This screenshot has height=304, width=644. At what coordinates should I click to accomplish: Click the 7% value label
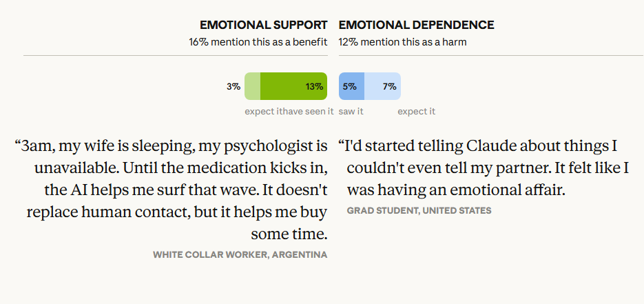click(390, 87)
